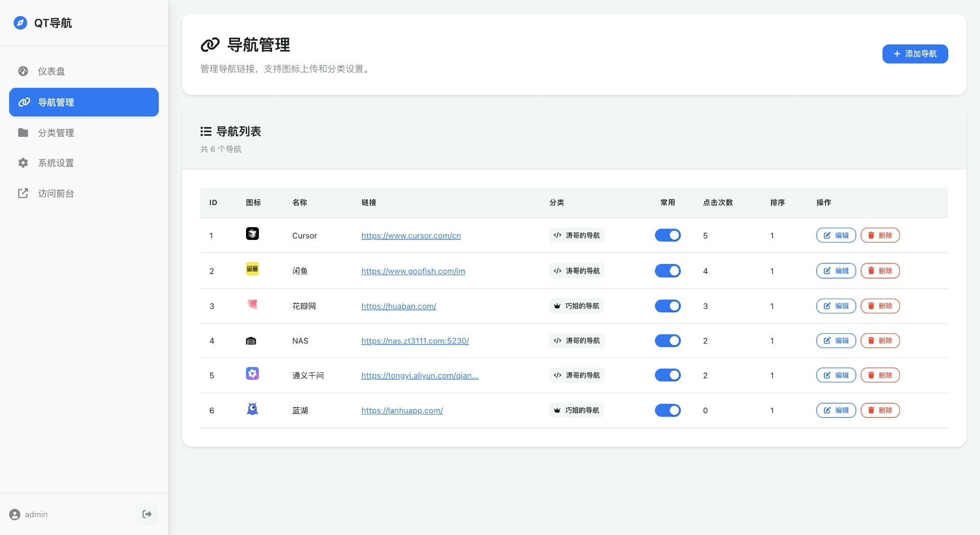The width and height of the screenshot is (980, 535).
Task: Open the huaban.com link
Action: point(399,306)
